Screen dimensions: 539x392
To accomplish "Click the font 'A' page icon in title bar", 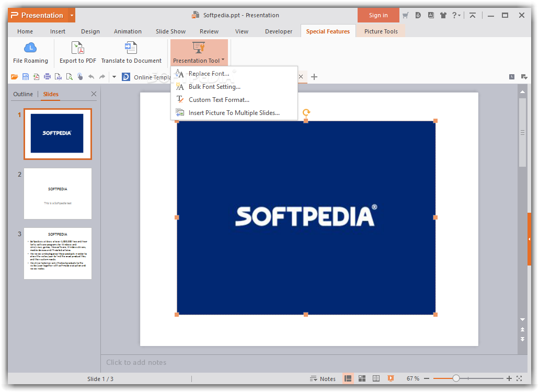I will pos(431,15).
